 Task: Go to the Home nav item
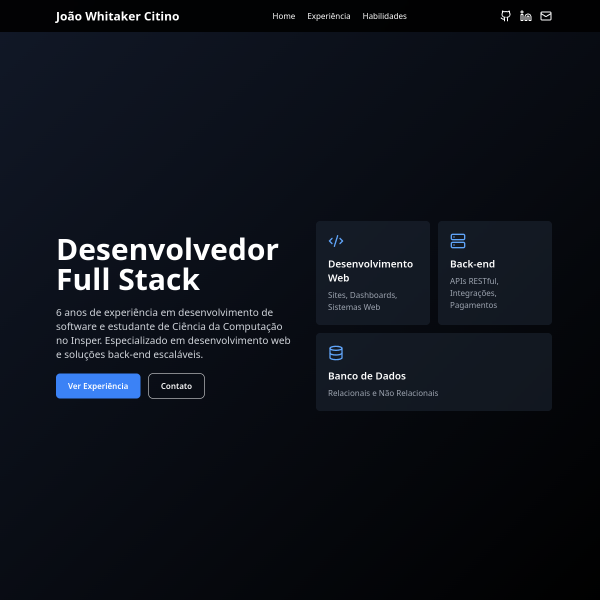[284, 16]
